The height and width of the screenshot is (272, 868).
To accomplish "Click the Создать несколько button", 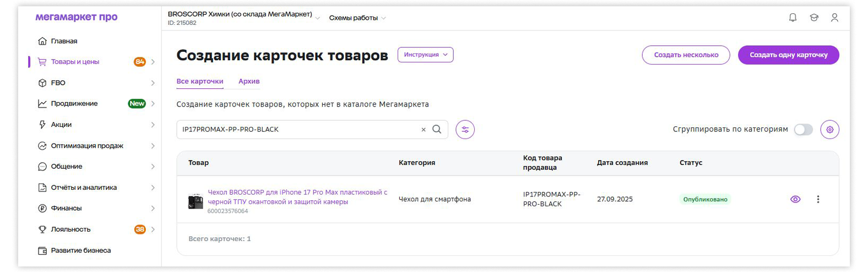I will (686, 55).
